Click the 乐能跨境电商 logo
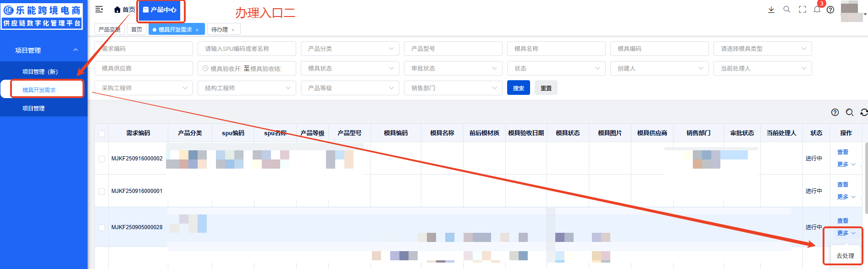The image size is (868, 269). (x=42, y=16)
